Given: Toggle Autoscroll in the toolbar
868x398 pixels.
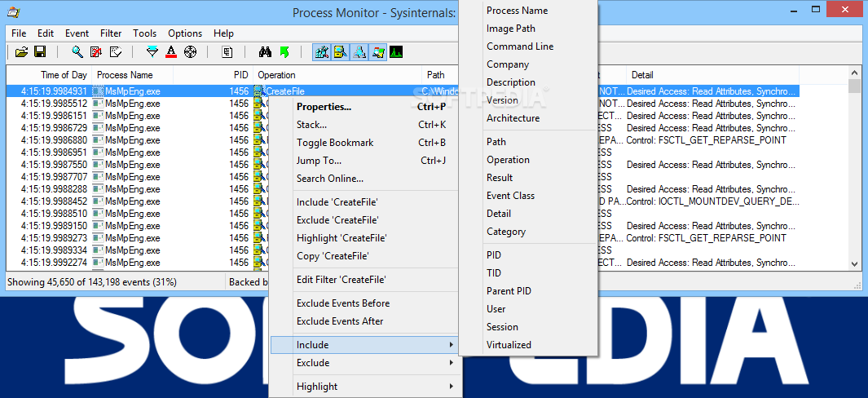Looking at the screenshot, I should (x=96, y=52).
